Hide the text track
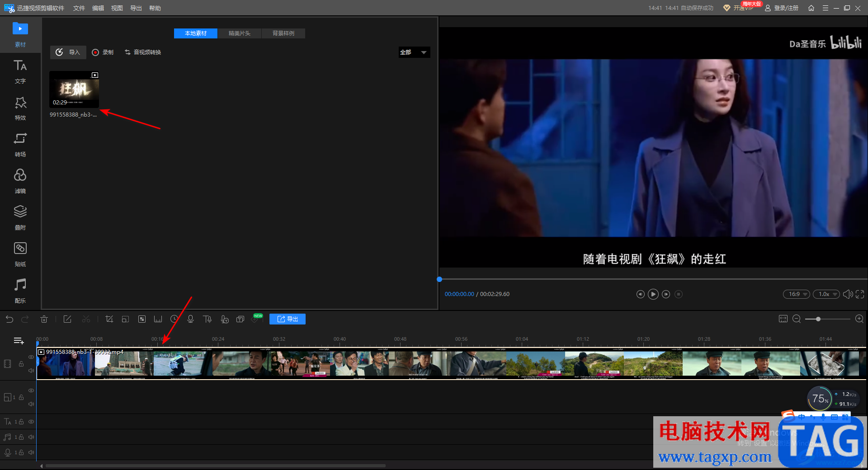868x470 pixels. 31,422
